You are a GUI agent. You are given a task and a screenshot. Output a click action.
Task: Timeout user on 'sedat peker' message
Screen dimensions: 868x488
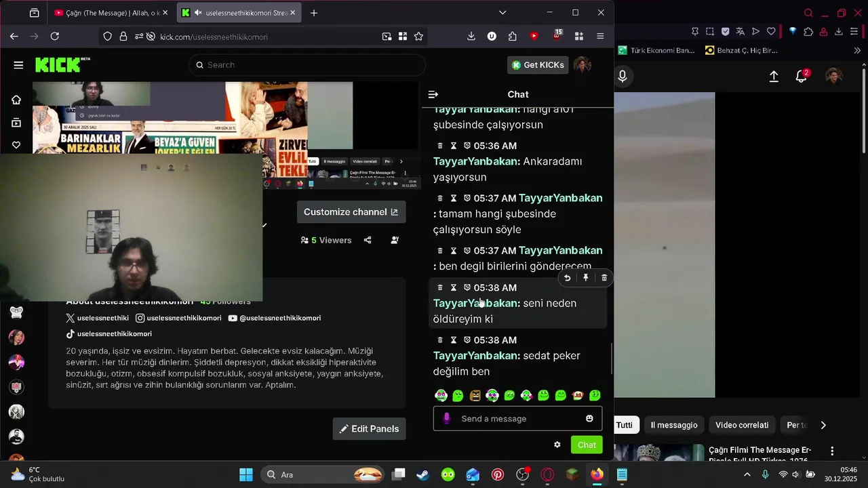tap(454, 340)
